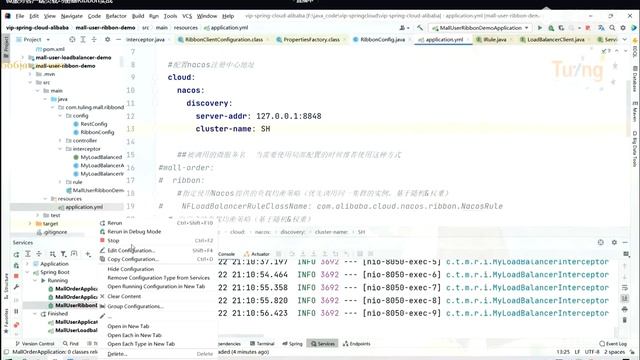
Task: Run MallUserRibbonDemoApplication with the green play button
Action: 540,28
